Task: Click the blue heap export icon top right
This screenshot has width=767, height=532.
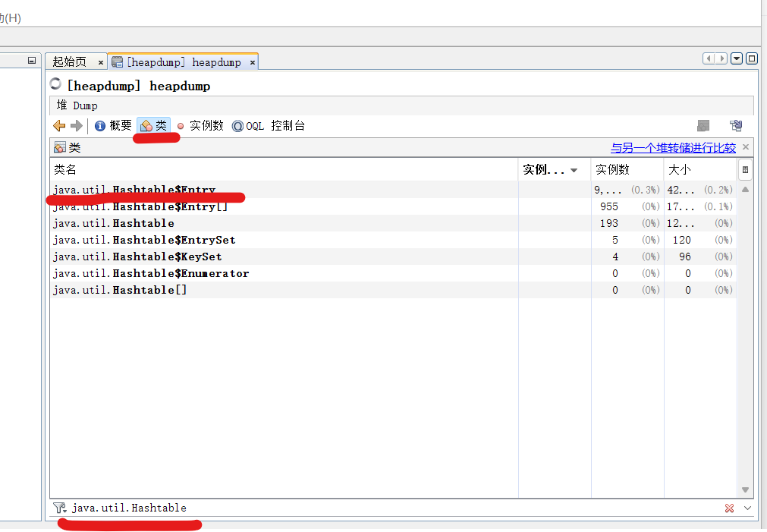Action: pos(736,125)
